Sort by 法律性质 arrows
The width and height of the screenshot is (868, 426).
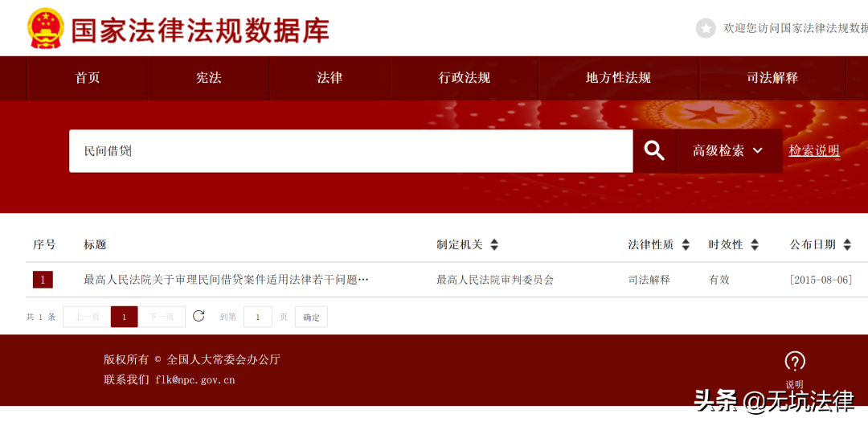click(x=686, y=244)
